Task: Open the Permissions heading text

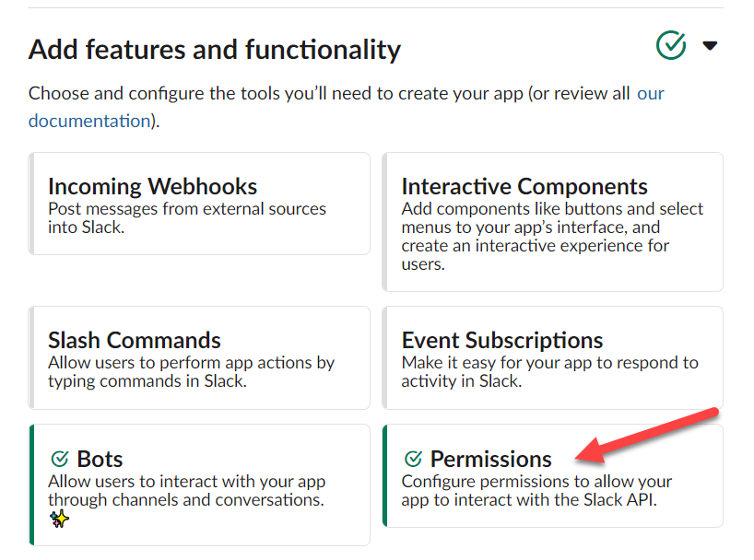Action: point(490,459)
